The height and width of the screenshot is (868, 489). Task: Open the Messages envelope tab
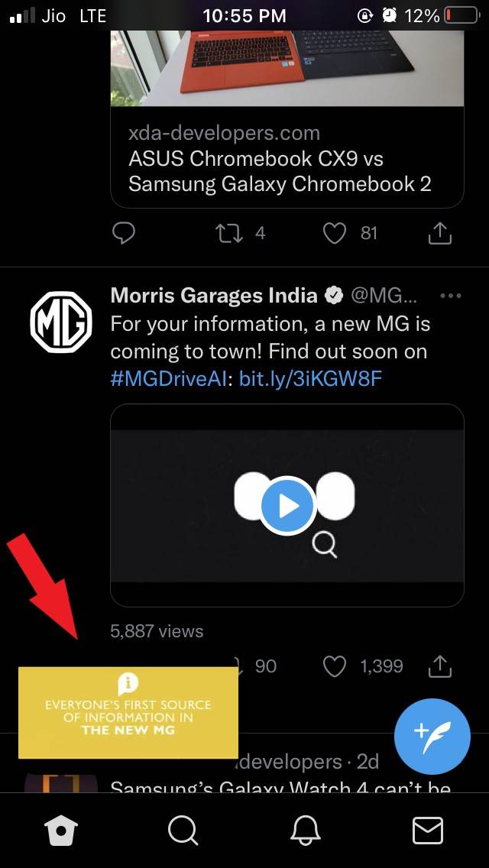[427, 830]
